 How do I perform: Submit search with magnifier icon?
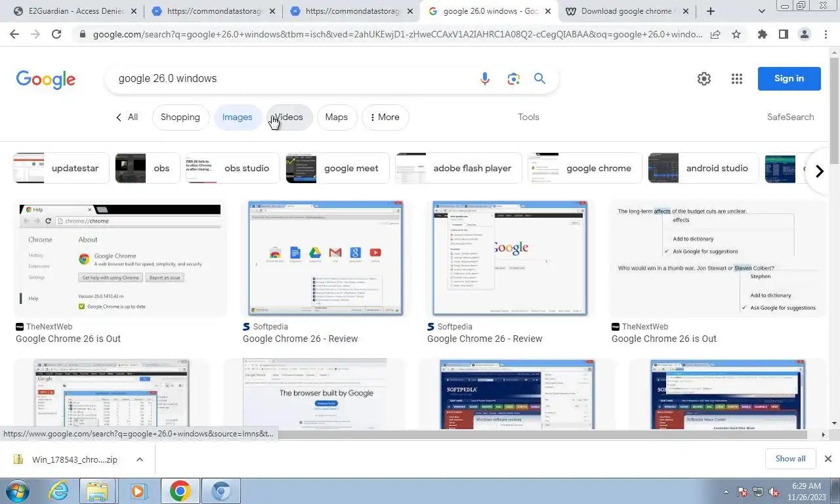[539, 79]
